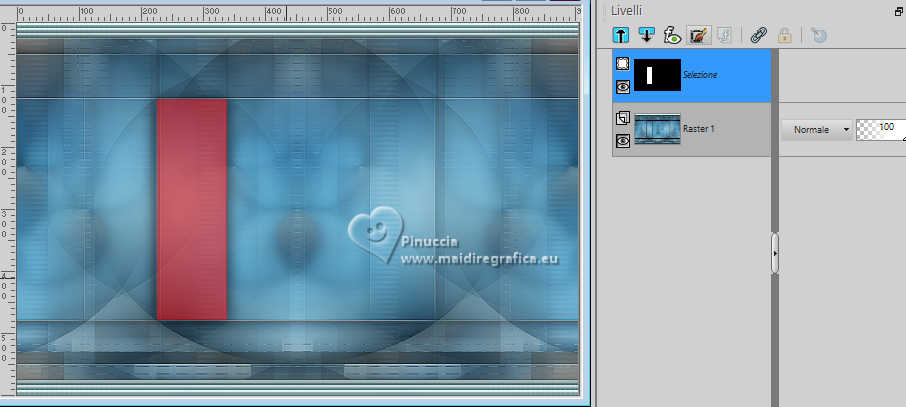Restore the Livelli palette window
The width and height of the screenshot is (906, 407).
pos(899,11)
